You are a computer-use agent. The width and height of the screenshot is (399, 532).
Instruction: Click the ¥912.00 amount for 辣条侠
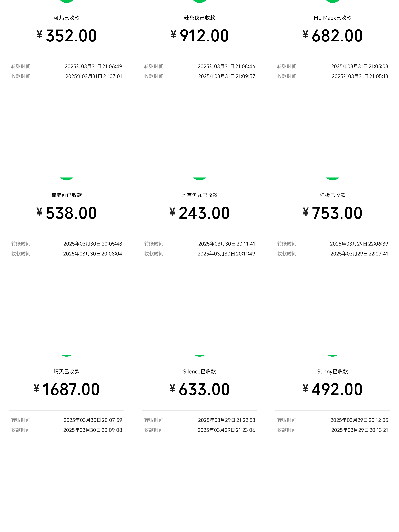coord(200,36)
